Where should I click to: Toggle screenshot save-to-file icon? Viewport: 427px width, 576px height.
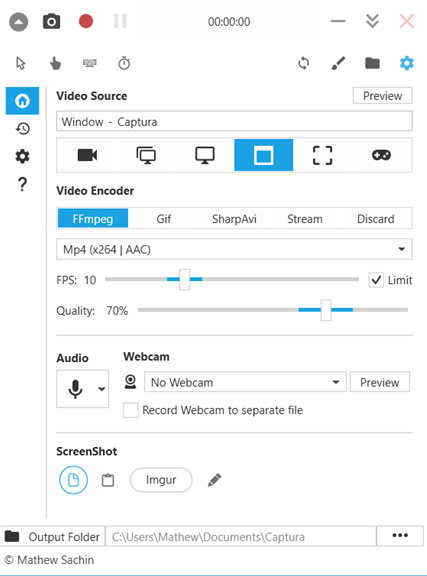73,480
